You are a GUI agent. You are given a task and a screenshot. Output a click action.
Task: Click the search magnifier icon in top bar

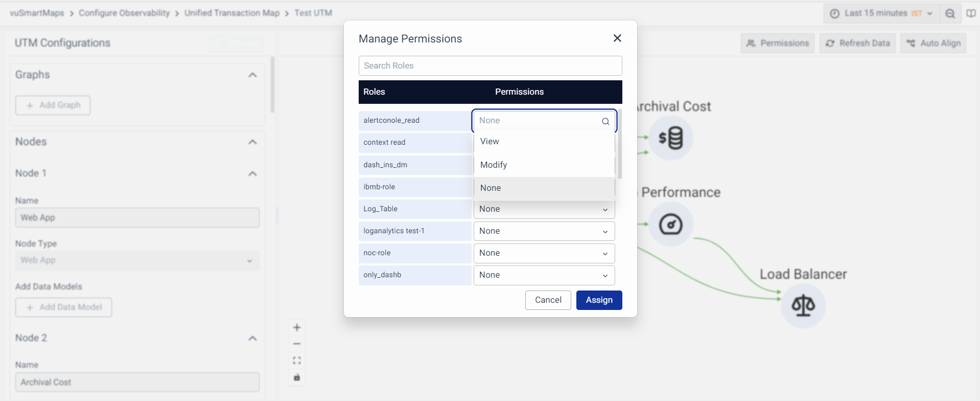(x=950, y=14)
